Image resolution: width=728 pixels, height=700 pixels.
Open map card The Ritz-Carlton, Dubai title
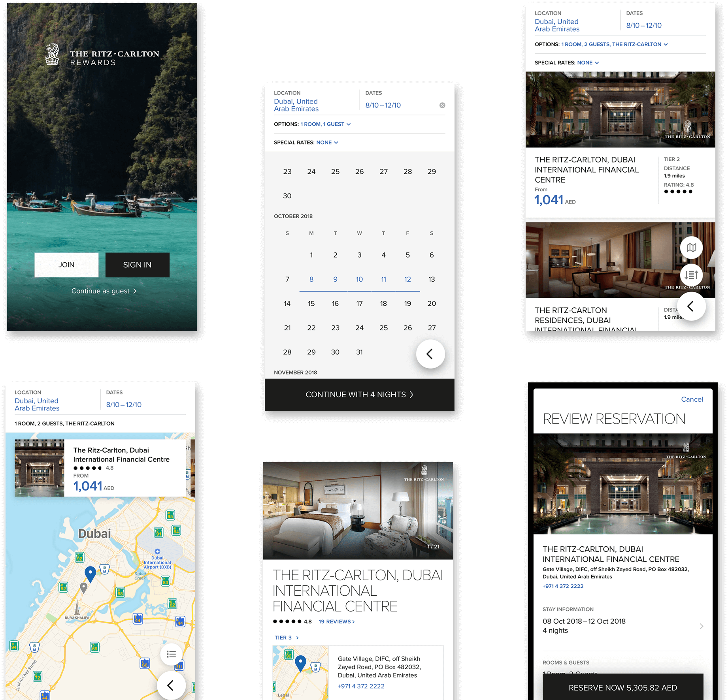click(121, 455)
